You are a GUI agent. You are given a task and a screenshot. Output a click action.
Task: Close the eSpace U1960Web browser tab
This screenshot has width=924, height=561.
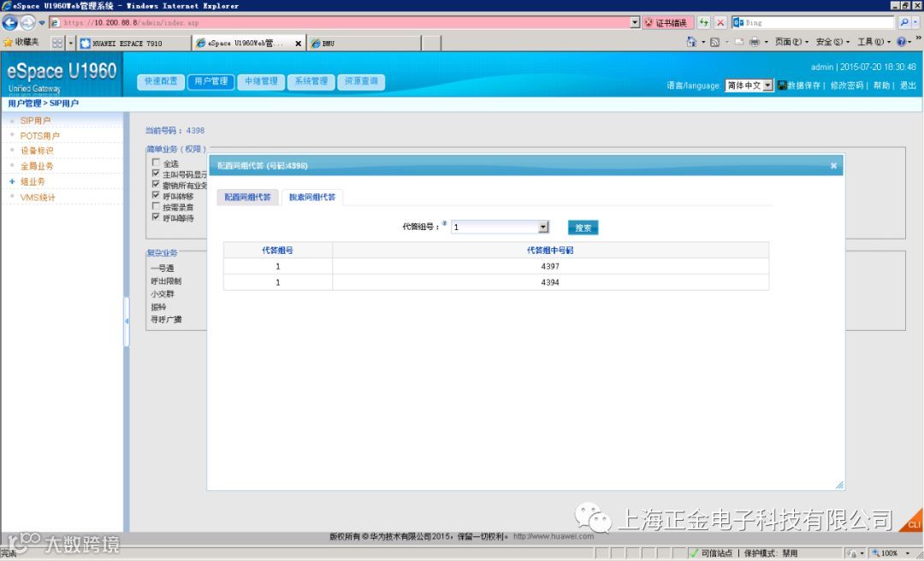(299, 43)
